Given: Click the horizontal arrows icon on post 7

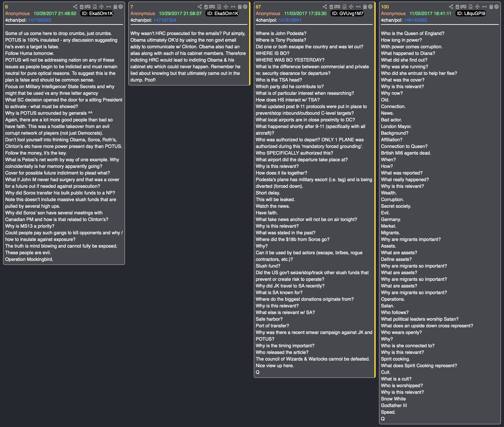Looking at the screenshot, I should click(x=233, y=7).
